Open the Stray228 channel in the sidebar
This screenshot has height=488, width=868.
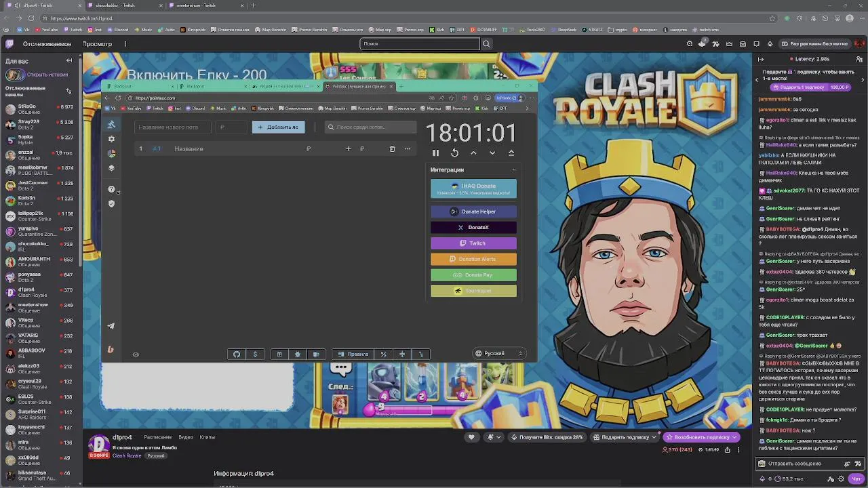tap(41, 125)
